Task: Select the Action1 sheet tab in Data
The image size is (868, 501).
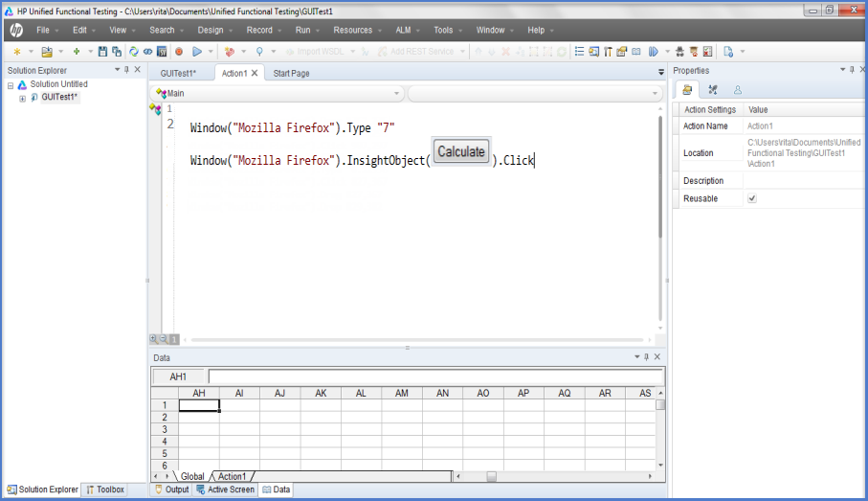Action: pyautogui.click(x=232, y=476)
